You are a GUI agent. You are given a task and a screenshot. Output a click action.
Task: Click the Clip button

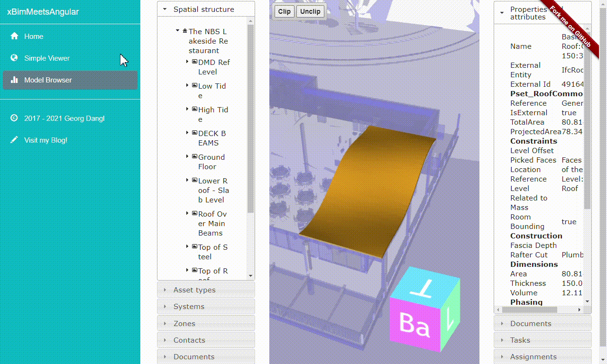click(x=285, y=11)
